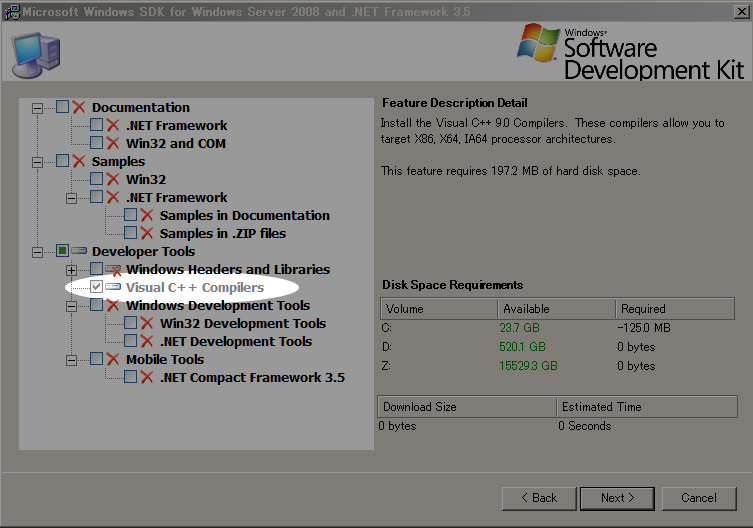This screenshot has width=753, height=528.
Task: Check the Win32 and COM checkbox
Action: tap(97, 143)
